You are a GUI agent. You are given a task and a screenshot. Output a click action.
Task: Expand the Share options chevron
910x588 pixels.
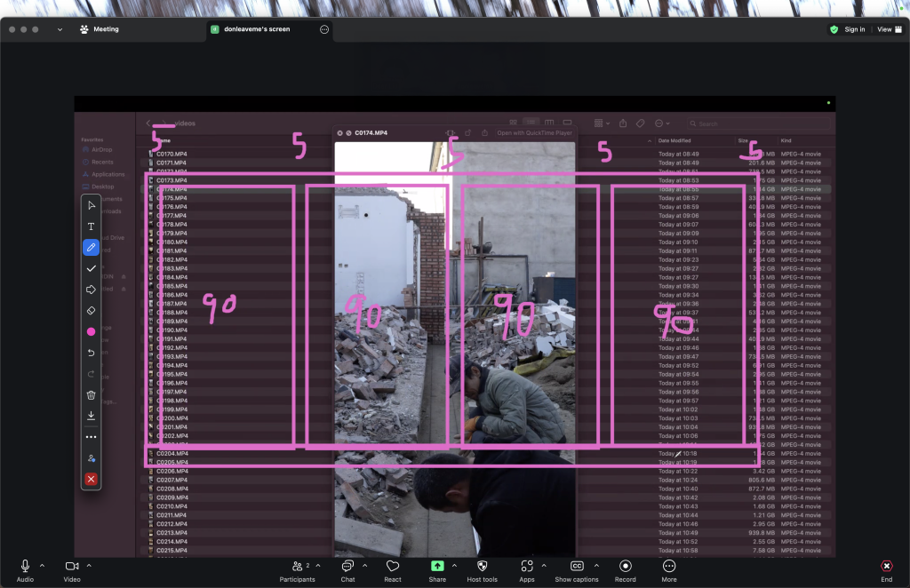pyautogui.click(x=454, y=566)
